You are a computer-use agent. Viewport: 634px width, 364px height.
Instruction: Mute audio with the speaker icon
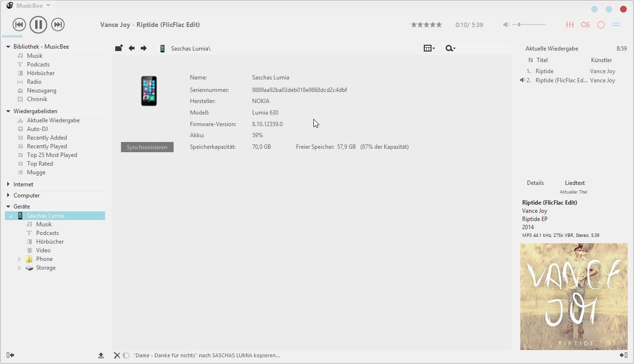(506, 25)
